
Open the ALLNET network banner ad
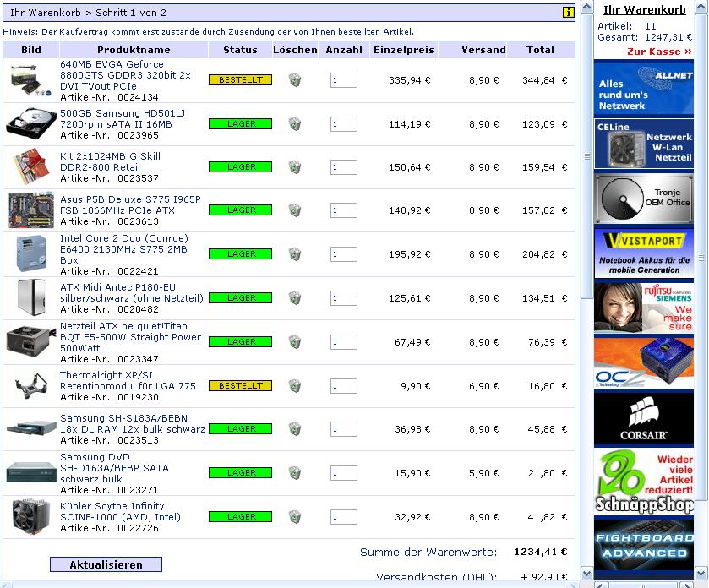pos(644,89)
